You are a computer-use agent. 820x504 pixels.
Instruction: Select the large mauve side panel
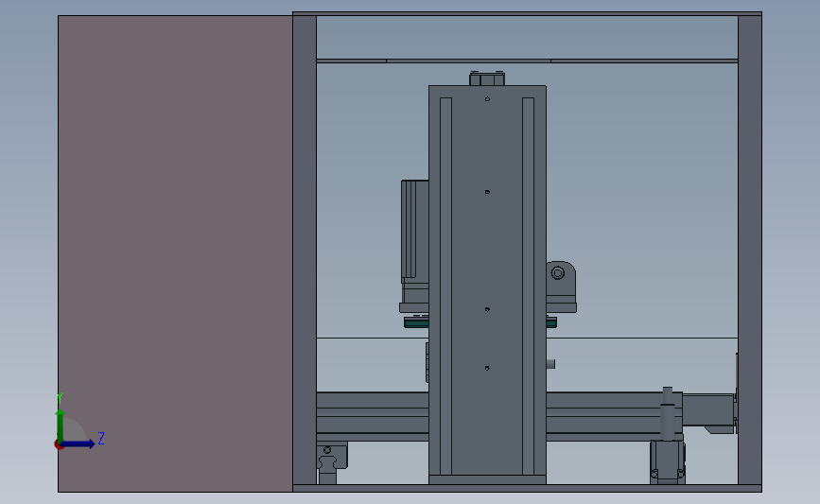tap(175, 253)
